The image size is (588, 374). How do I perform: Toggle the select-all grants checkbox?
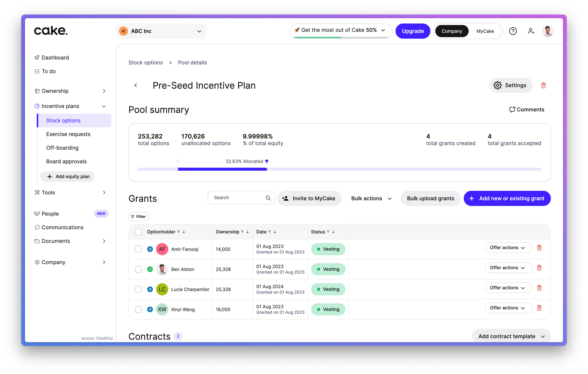pos(138,232)
